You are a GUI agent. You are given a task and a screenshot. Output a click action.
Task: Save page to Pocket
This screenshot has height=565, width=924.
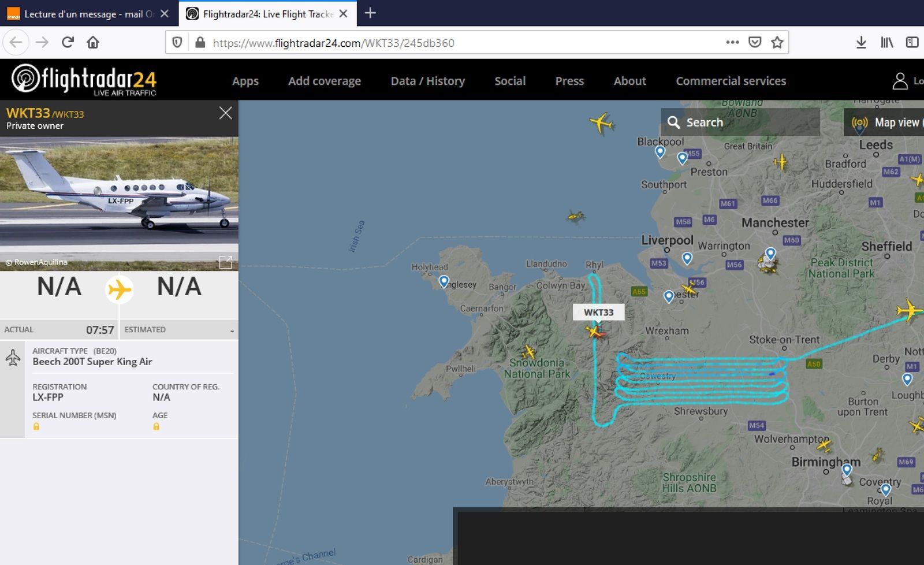tap(755, 42)
